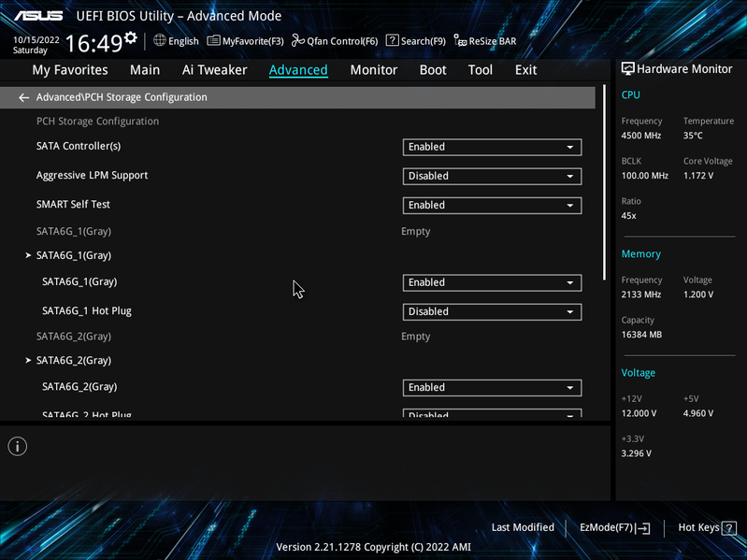The width and height of the screenshot is (747, 560).
Task: Open MyFavorite(F3) list icon
Action: coord(213,41)
